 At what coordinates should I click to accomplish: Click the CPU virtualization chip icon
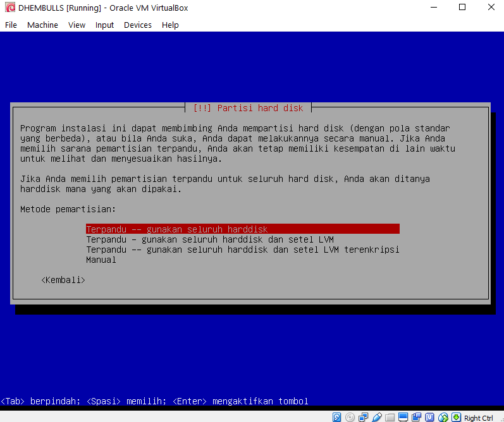coord(429,417)
